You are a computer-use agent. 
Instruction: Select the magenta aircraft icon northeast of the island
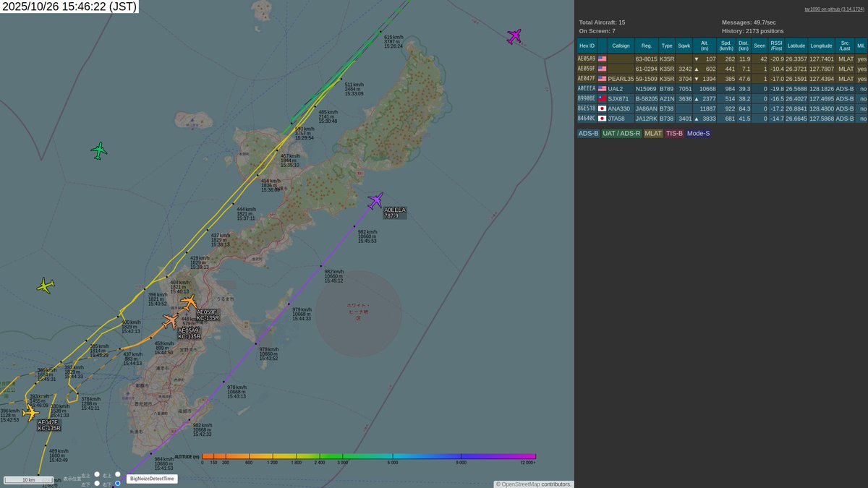(x=514, y=36)
